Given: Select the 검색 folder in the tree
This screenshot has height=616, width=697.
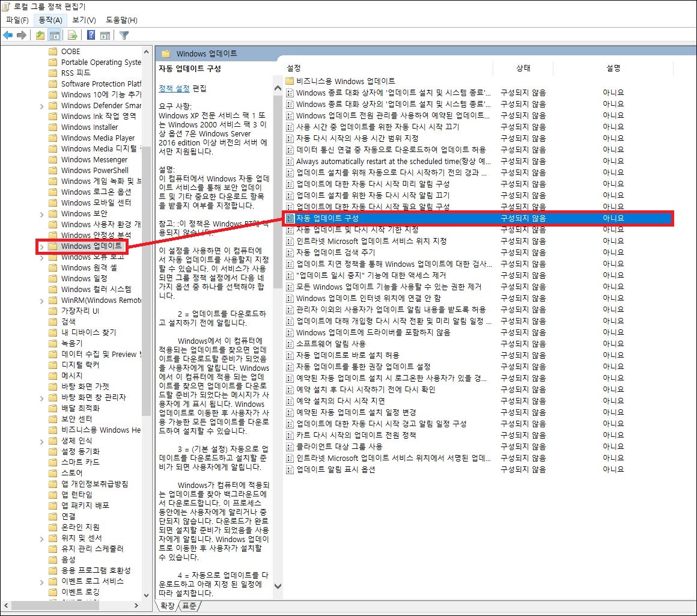Looking at the screenshot, I should (68, 322).
